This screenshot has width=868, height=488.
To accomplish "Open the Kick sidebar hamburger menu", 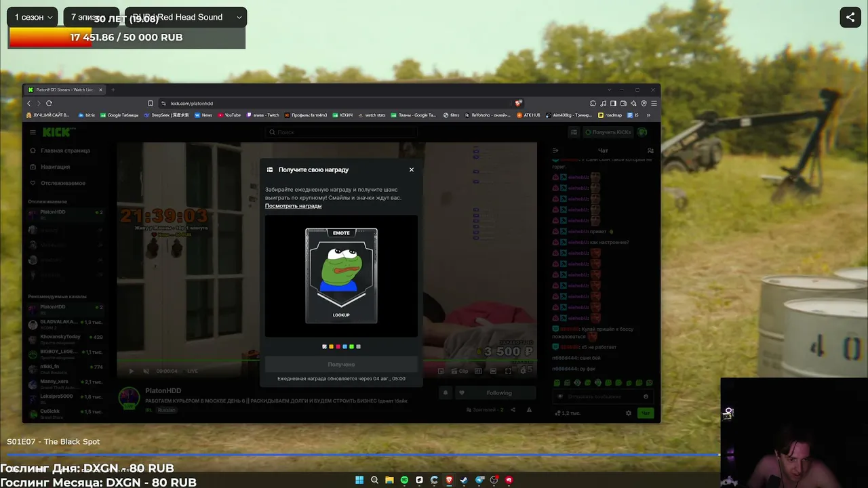I will pos(32,132).
